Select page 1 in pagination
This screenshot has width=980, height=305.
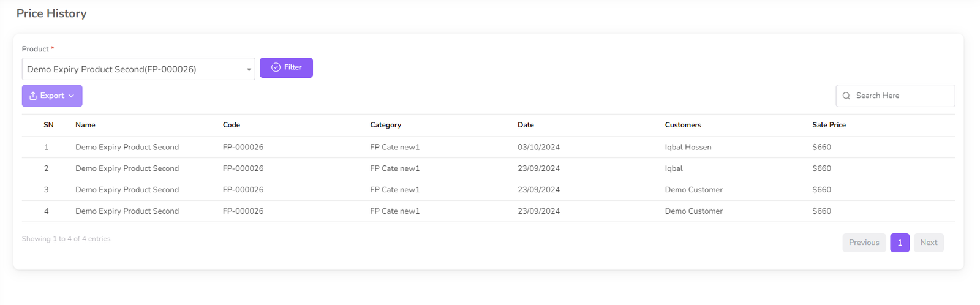pyautogui.click(x=900, y=243)
